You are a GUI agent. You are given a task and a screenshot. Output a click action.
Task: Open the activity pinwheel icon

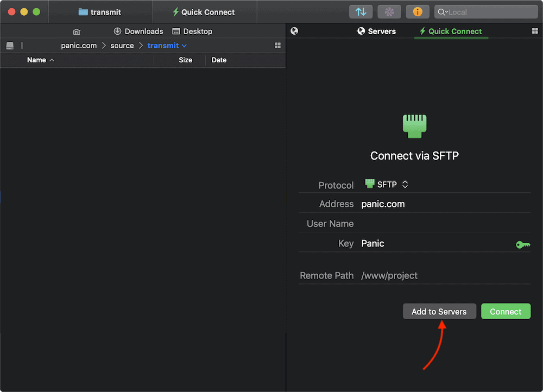(389, 12)
